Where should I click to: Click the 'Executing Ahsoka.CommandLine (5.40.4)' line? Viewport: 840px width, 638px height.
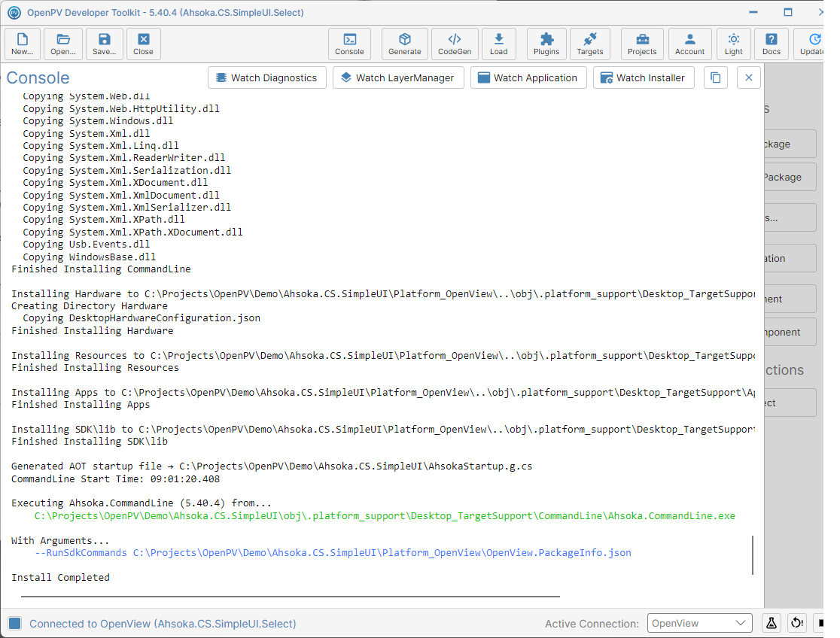(142, 503)
